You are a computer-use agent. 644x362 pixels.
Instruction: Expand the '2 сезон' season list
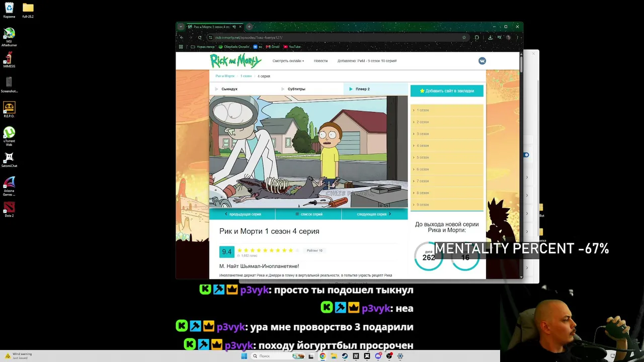click(447, 122)
